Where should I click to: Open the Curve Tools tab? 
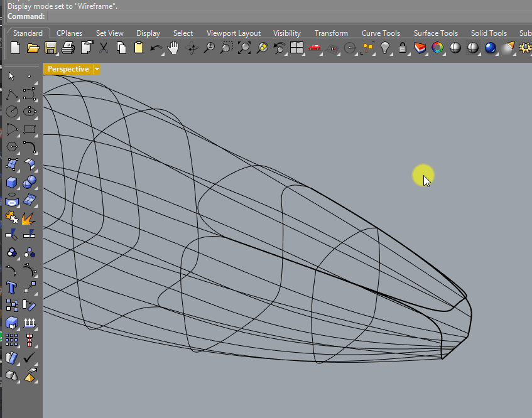[x=381, y=33]
